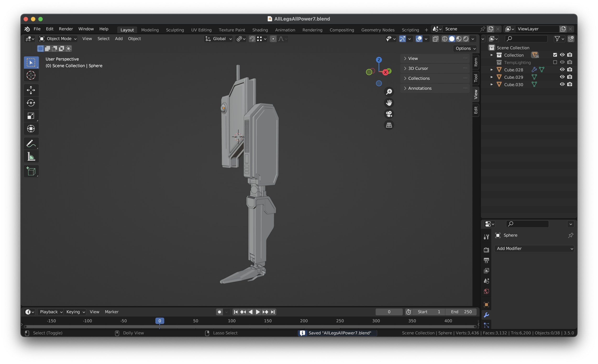Click the End frame field
The width and height of the screenshot is (598, 364).
(461, 312)
